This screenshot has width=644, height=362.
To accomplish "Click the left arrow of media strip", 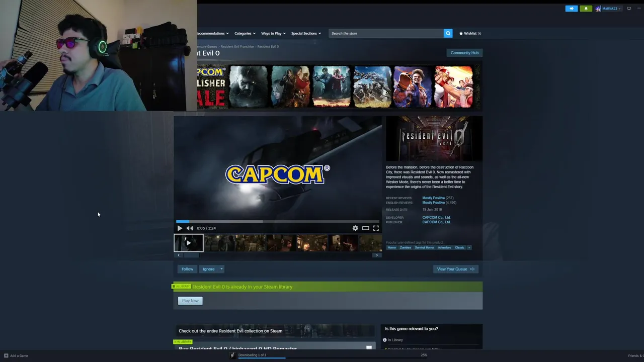I will (x=178, y=255).
